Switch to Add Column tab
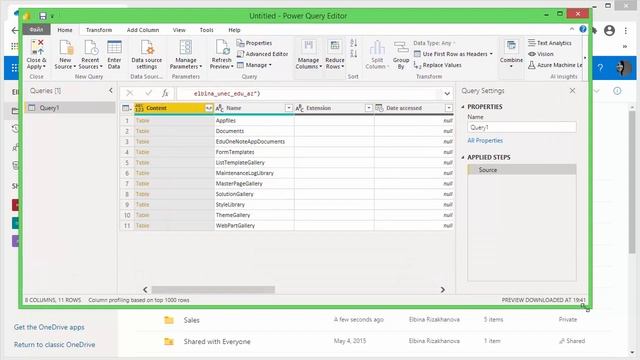 tap(143, 30)
